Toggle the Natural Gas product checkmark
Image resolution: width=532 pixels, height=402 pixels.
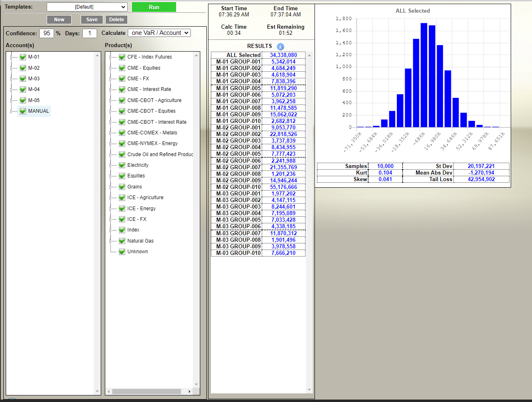(122, 241)
